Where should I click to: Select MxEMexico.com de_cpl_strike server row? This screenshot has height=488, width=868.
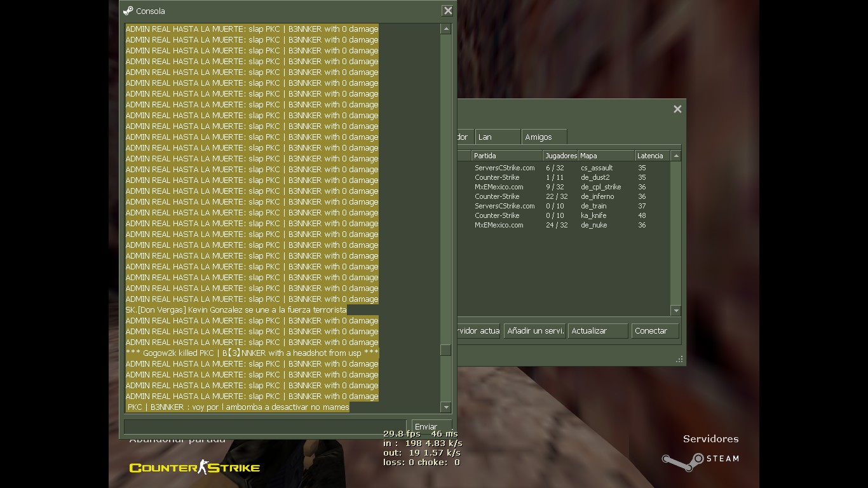tap(563, 187)
